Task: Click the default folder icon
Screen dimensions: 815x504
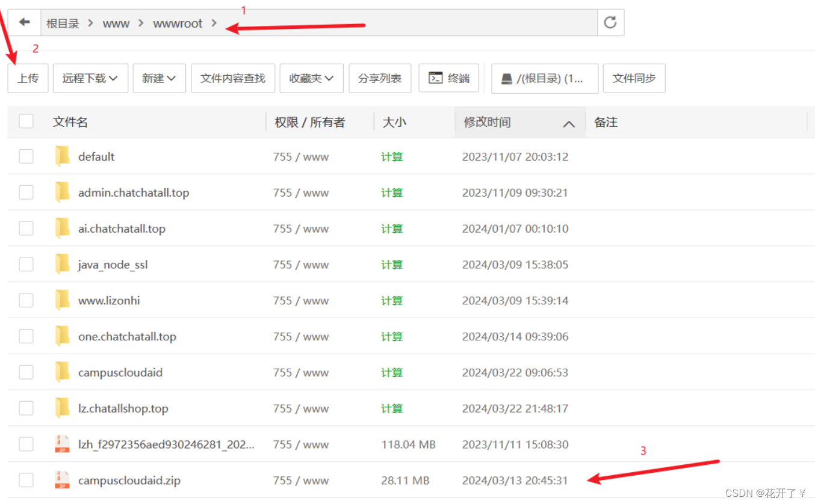Action: (x=63, y=156)
